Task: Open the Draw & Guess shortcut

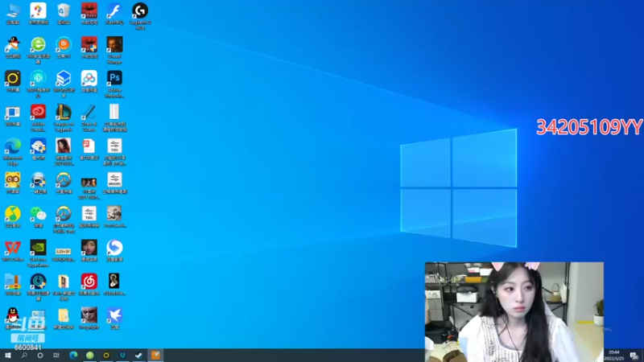Action: click(x=89, y=117)
